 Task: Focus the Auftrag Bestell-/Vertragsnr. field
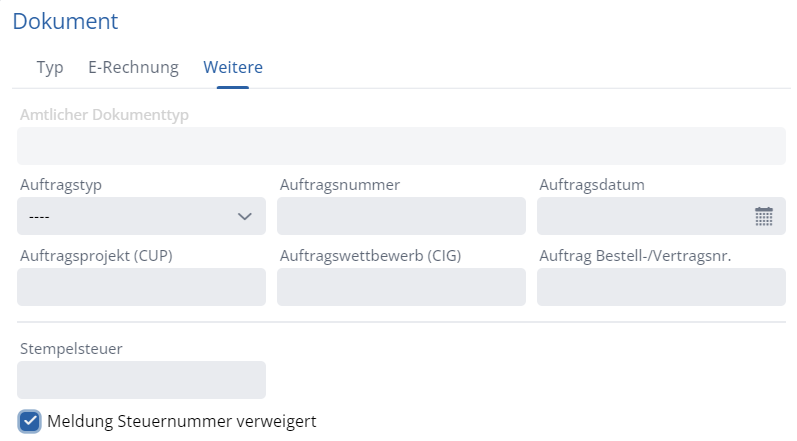pos(661,287)
